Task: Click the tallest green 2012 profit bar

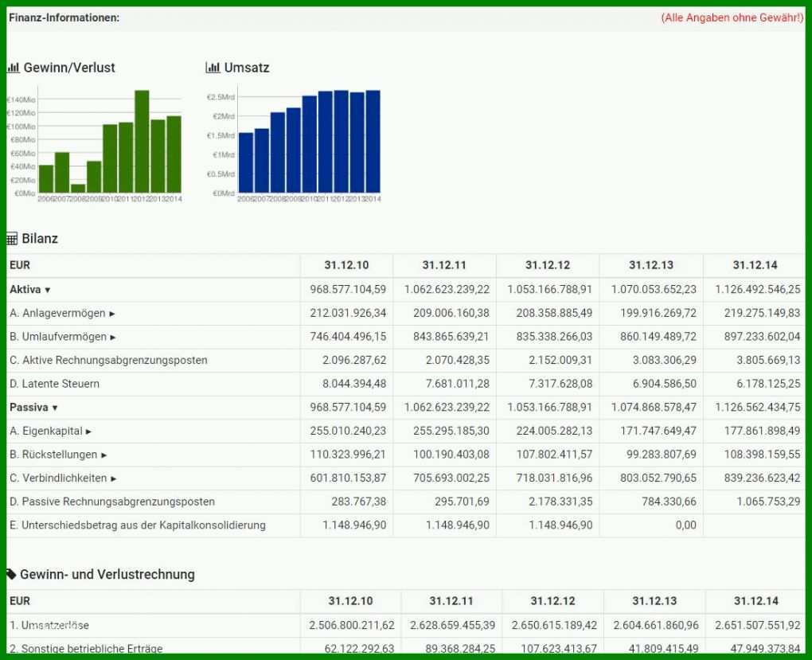Action: click(x=142, y=142)
